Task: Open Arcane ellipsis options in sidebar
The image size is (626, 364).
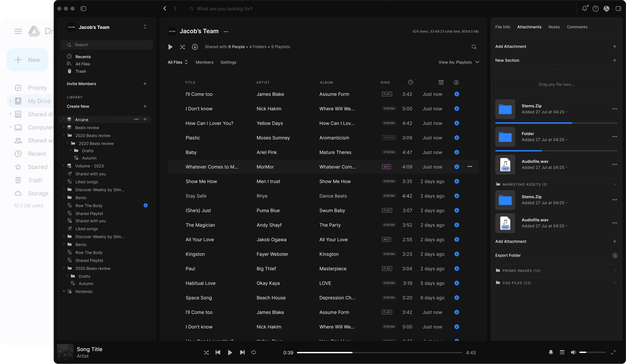Action: (136, 119)
